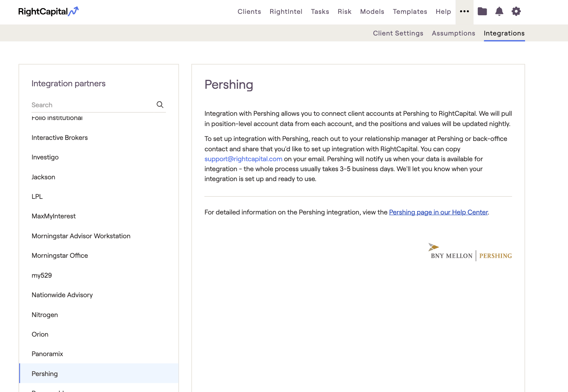Image resolution: width=568 pixels, height=392 pixels.
Task: Click the BNY Mellon Pershing logo
Action: [470, 252]
